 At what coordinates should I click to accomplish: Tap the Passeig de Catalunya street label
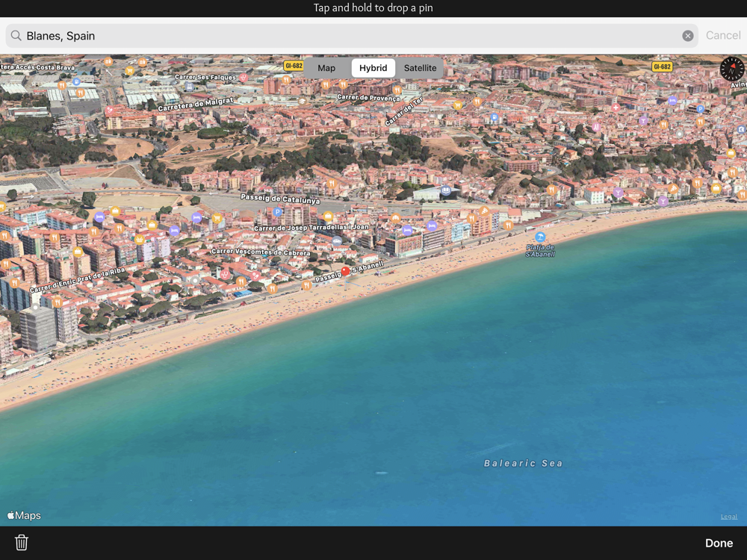tap(280, 199)
